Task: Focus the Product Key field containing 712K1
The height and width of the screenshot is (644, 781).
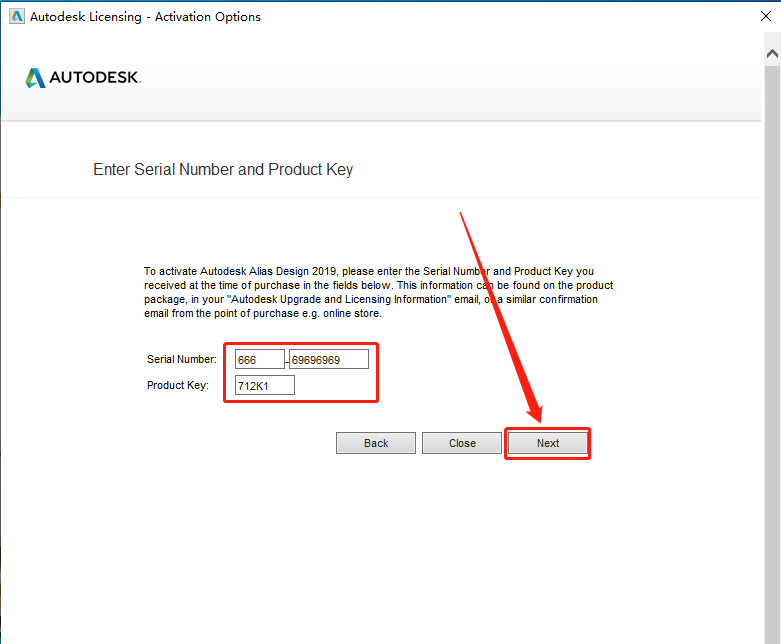Action: (x=264, y=386)
